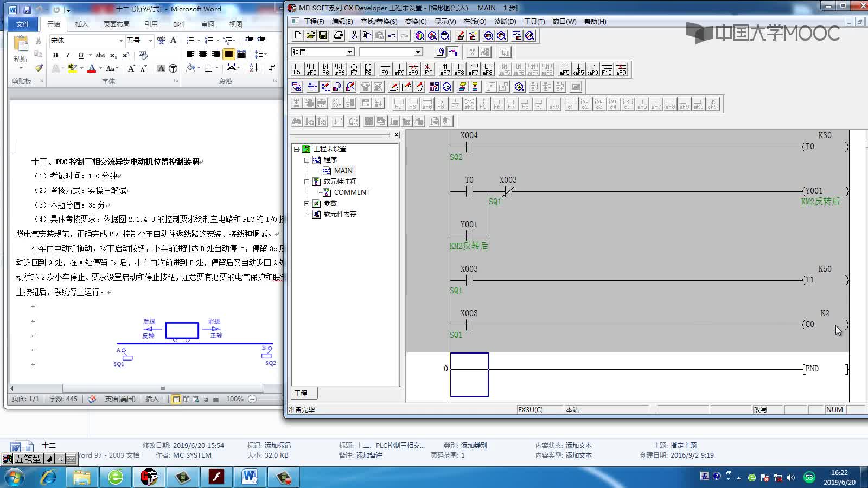Screen dimensions: 868x488
Task: Click the Windows Start button
Action: click(15, 477)
